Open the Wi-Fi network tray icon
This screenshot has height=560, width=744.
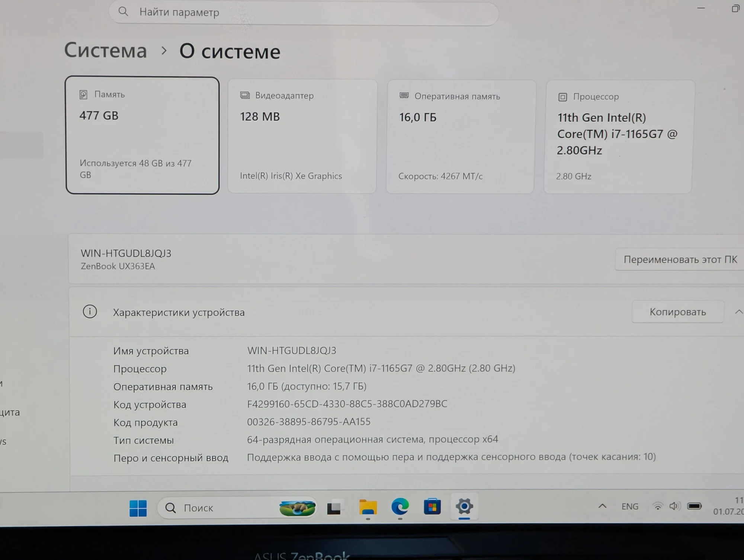pos(657,506)
